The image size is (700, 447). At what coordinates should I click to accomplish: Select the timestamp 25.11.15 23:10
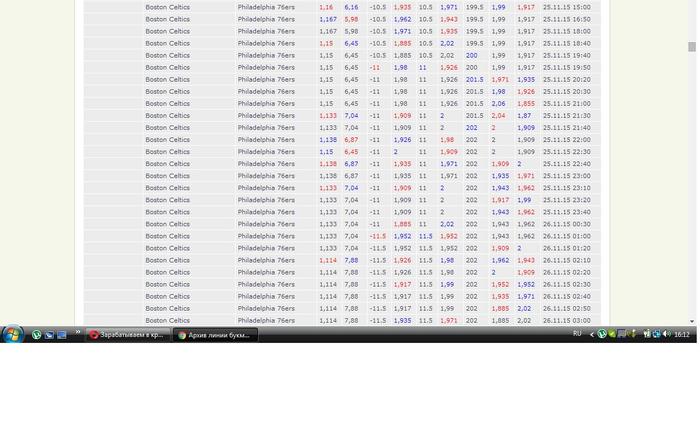point(567,188)
